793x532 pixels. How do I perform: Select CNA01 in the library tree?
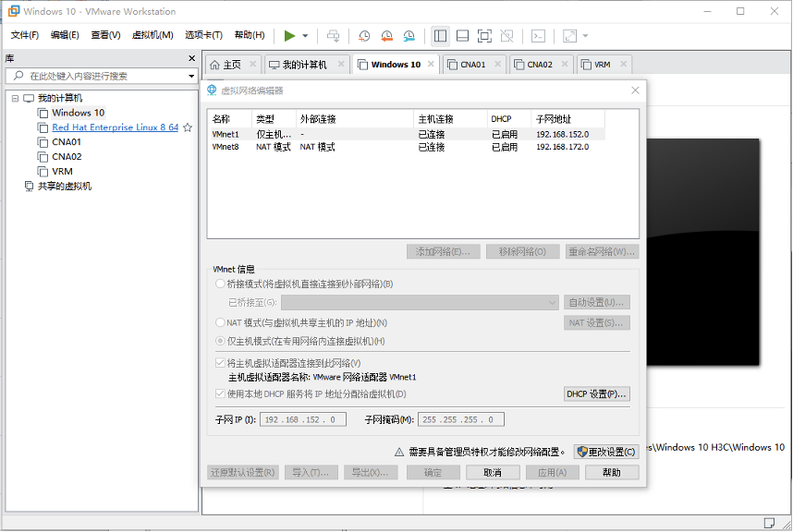67,142
